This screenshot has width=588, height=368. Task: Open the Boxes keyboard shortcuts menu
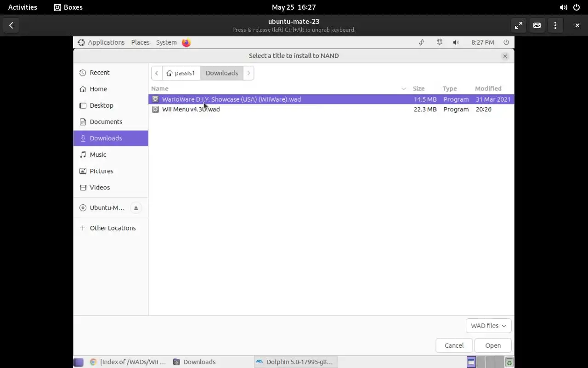tap(537, 25)
